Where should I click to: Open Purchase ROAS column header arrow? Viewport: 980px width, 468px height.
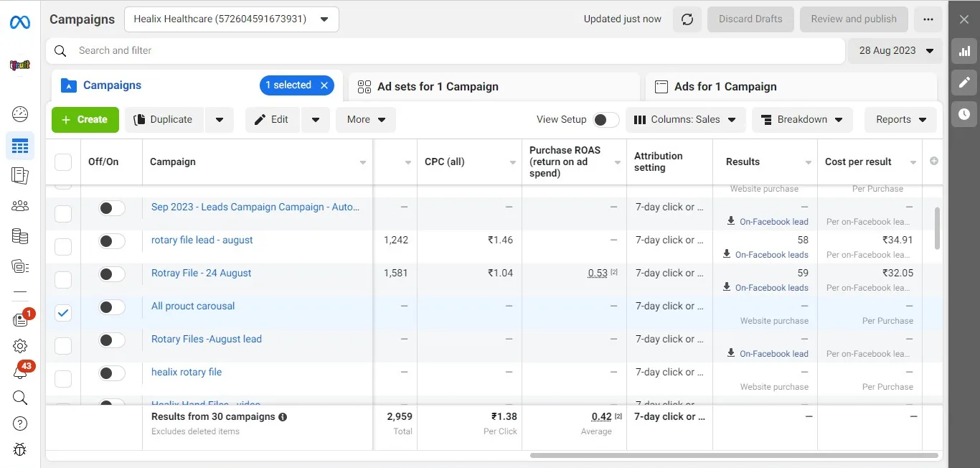click(x=618, y=163)
